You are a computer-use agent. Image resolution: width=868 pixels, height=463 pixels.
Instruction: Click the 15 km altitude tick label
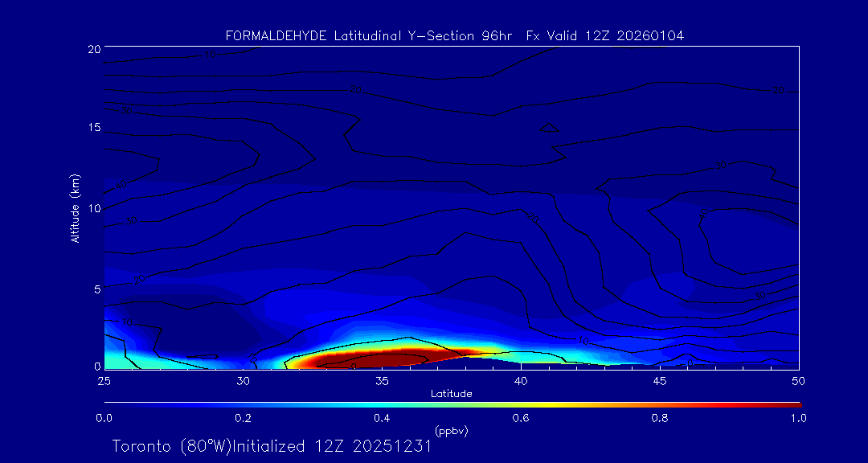coord(93,129)
